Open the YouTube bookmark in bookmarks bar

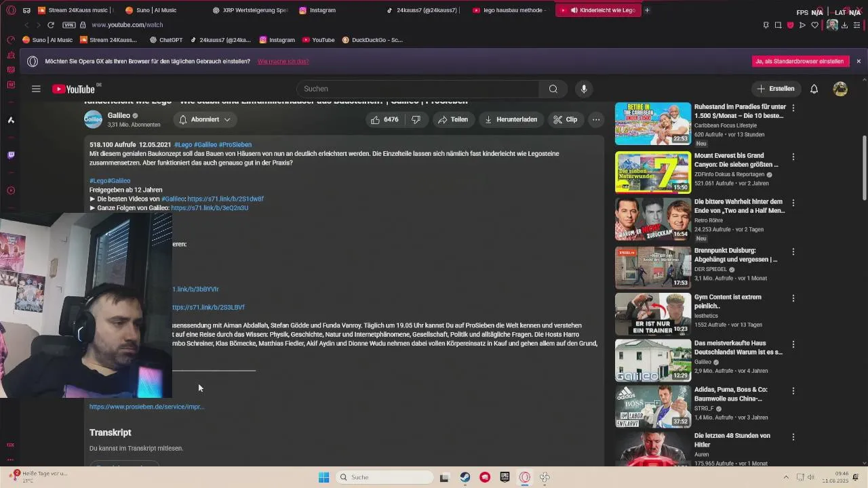pos(318,40)
